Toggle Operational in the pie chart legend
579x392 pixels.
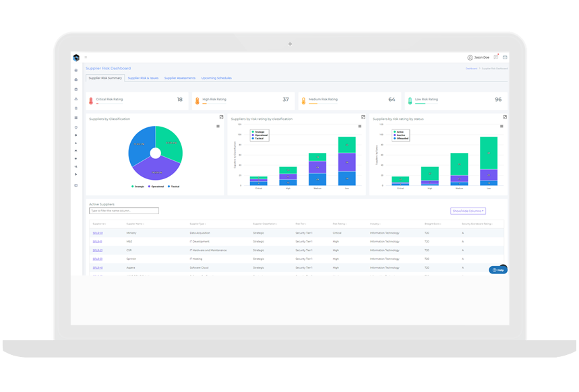pos(156,187)
